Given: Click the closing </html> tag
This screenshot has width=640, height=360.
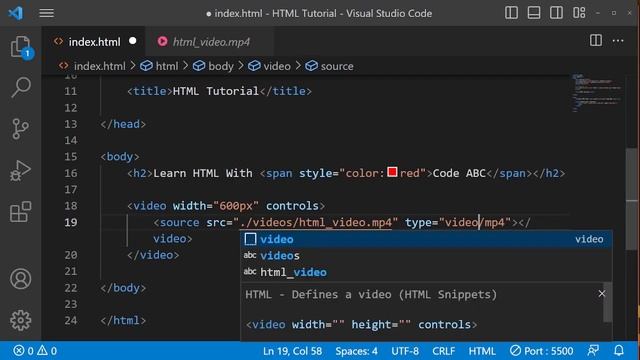Looking at the screenshot, I should coord(123,320).
